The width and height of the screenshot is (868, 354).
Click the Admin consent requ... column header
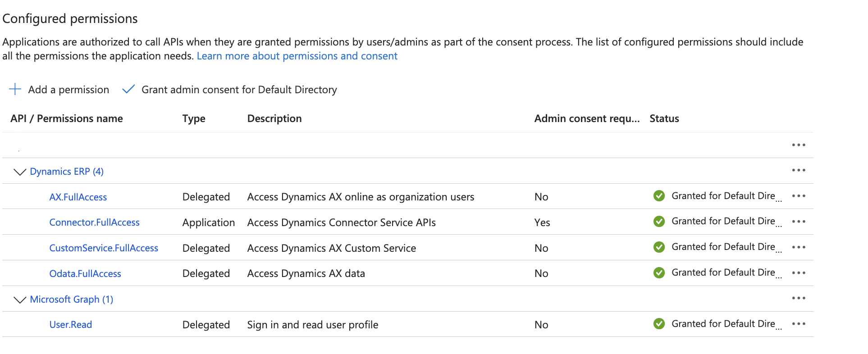tap(587, 118)
